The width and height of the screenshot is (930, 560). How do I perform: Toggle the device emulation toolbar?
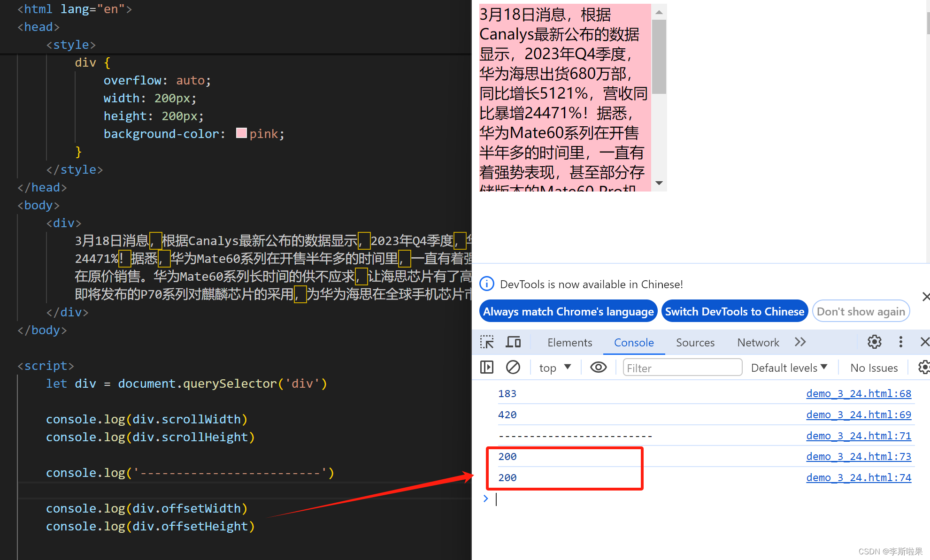pos(513,342)
